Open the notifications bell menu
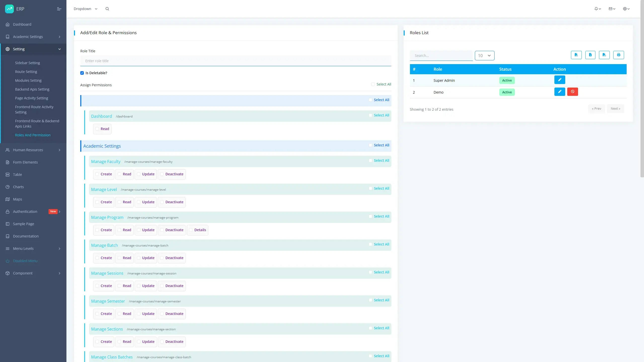This screenshot has width=644, height=362. [x=597, y=9]
